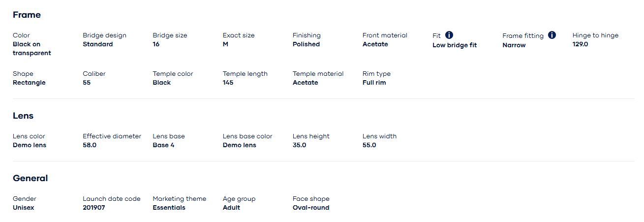Click the info icon beside Frame fitting
The image size is (644, 222).
click(552, 35)
